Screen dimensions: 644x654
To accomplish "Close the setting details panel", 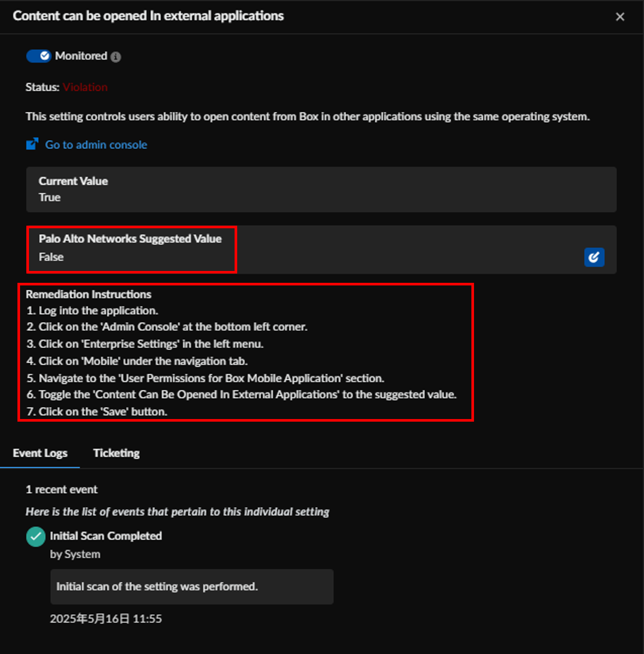I will [620, 17].
